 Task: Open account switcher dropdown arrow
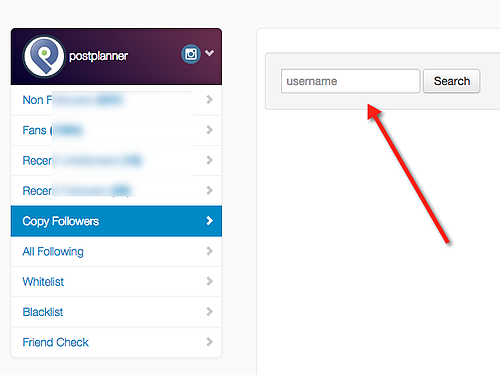coord(209,53)
